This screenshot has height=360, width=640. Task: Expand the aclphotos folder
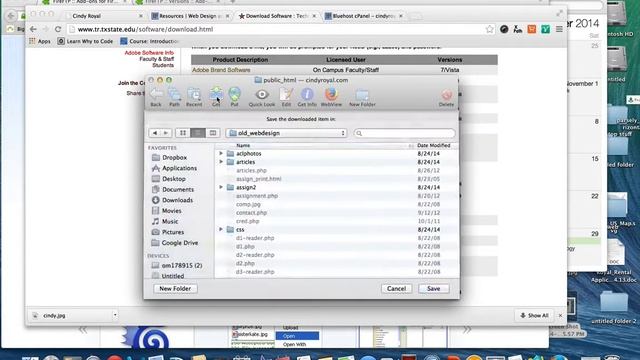pos(221,153)
